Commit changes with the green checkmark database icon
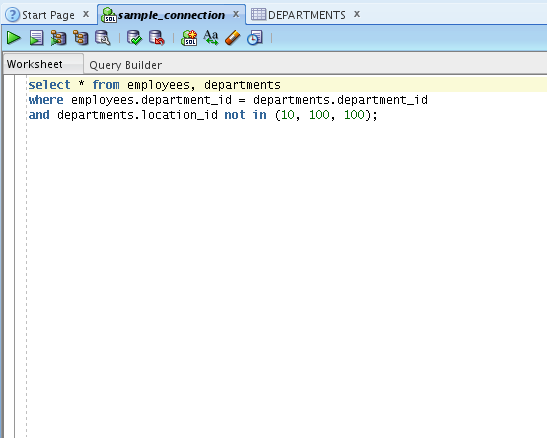547x438 pixels. [134, 38]
